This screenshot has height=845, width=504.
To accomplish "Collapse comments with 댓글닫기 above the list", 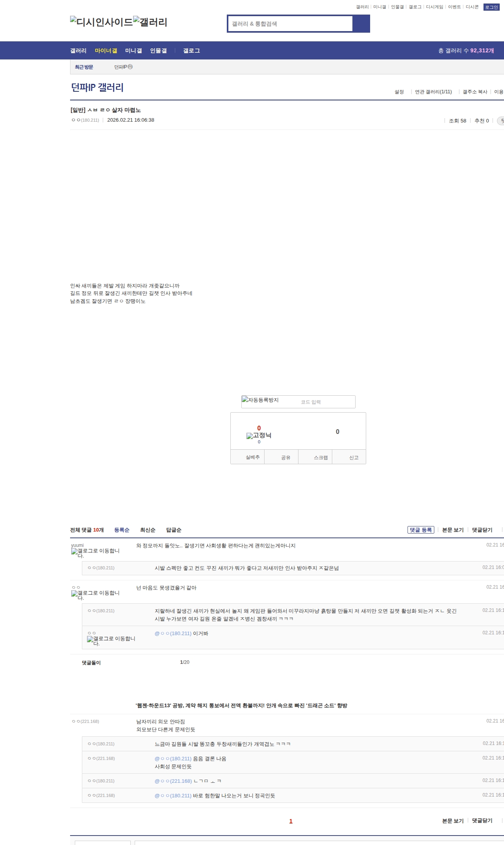I will coord(482,530).
